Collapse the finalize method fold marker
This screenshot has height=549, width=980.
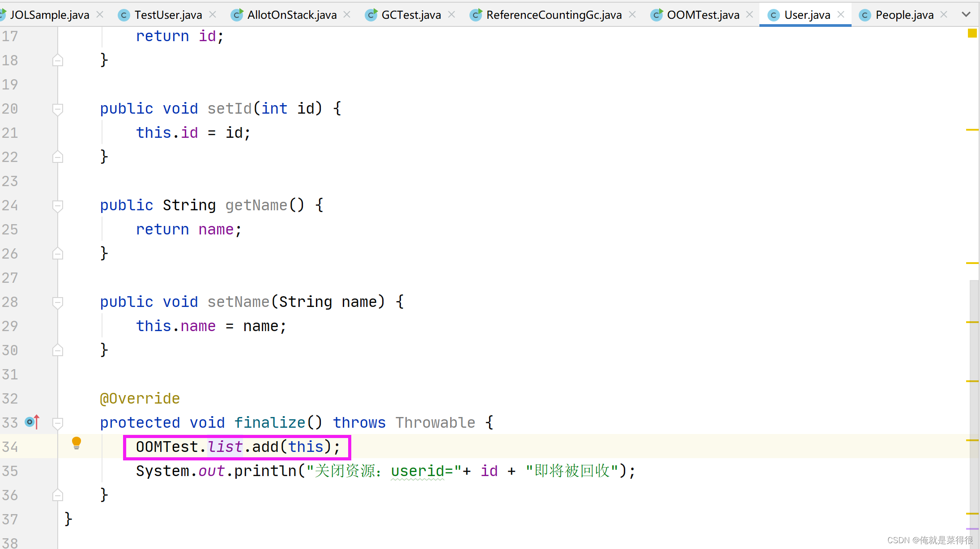(x=57, y=423)
